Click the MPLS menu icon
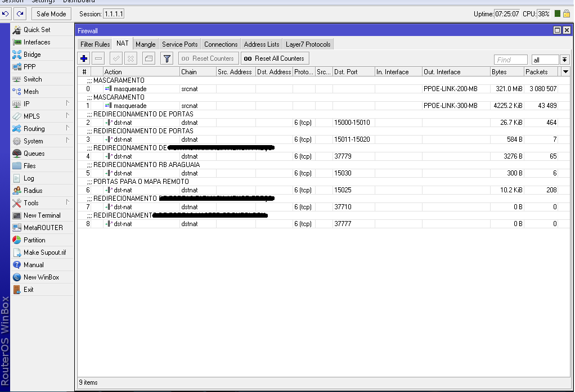Viewport: 575px width, 392px height. (16, 116)
